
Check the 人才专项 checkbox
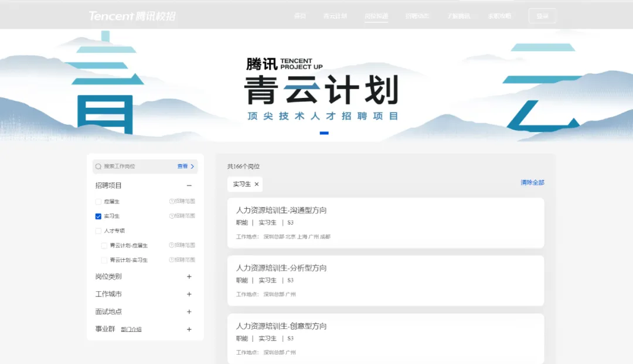(98, 231)
